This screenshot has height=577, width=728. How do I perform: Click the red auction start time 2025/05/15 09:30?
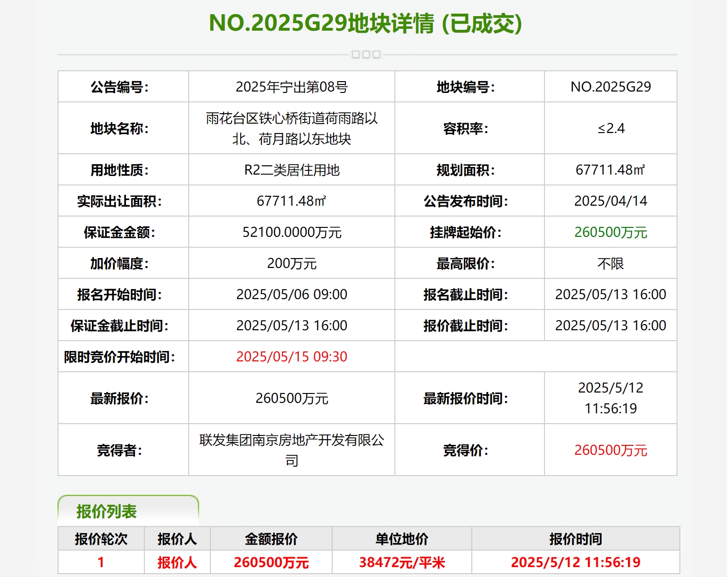(x=292, y=357)
